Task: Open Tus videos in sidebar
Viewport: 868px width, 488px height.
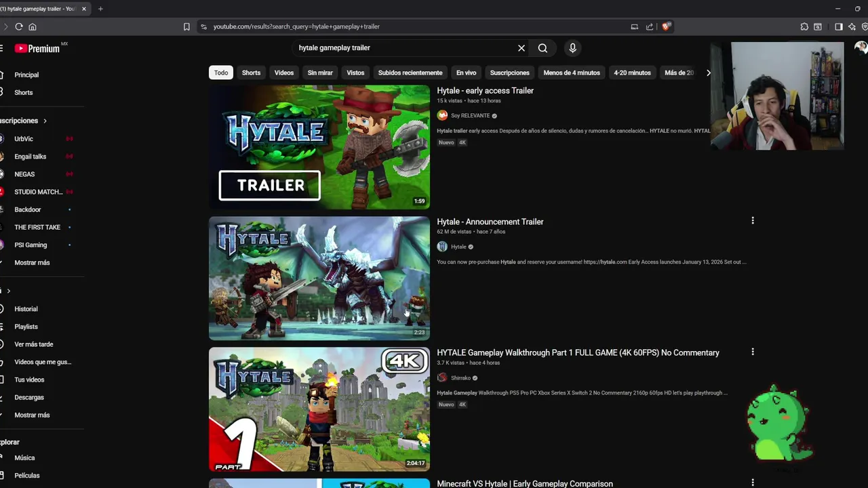Action: pyautogui.click(x=29, y=380)
